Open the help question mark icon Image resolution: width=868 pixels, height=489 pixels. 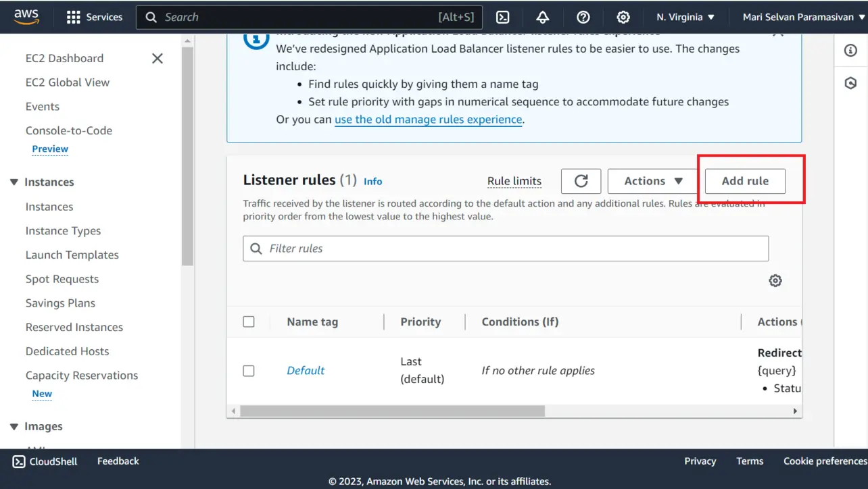pyautogui.click(x=583, y=17)
